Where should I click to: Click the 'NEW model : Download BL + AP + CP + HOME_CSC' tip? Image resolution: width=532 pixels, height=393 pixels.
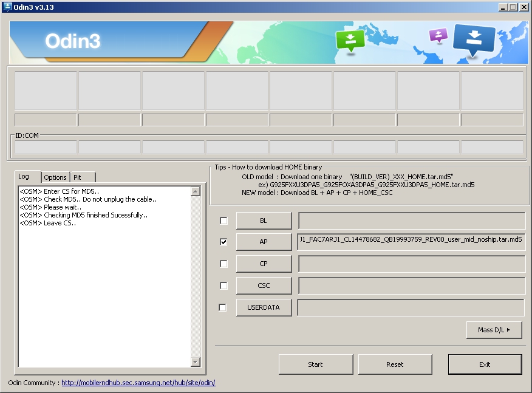tap(317, 193)
